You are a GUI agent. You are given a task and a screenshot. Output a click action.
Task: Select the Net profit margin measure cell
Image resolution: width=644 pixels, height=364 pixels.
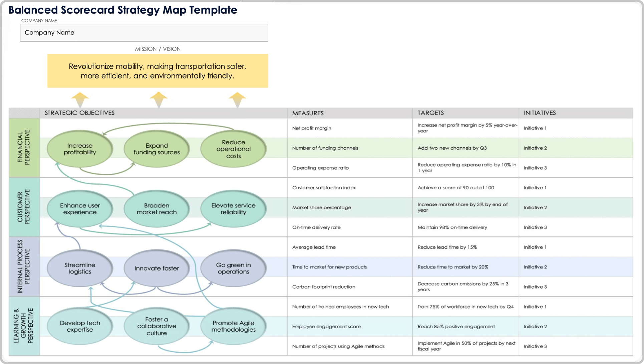click(x=312, y=128)
